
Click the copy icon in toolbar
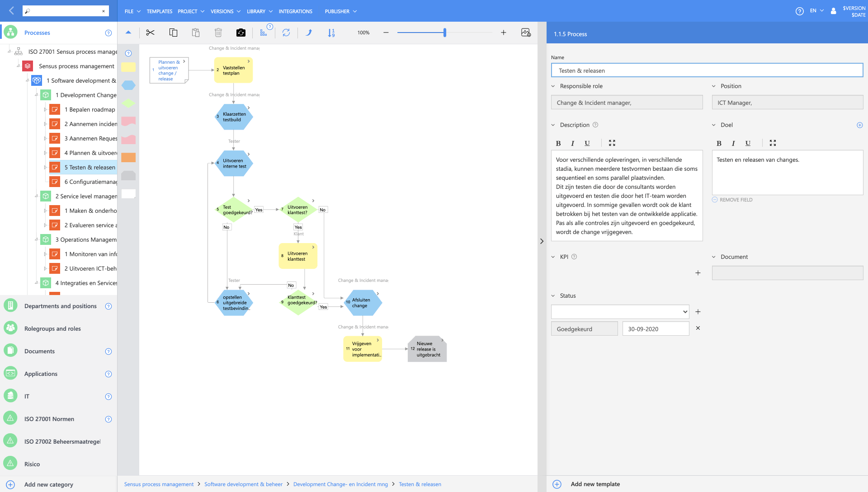173,33
